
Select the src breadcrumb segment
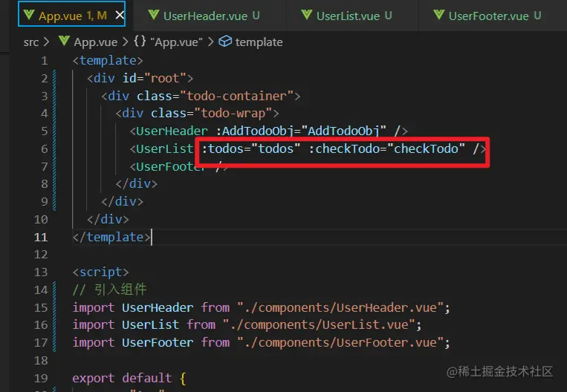point(31,42)
